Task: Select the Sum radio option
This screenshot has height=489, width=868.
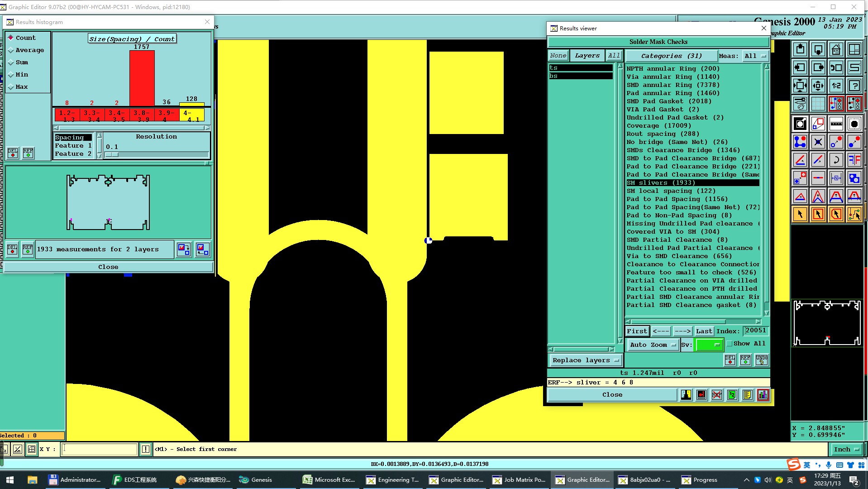Action: click(x=18, y=62)
